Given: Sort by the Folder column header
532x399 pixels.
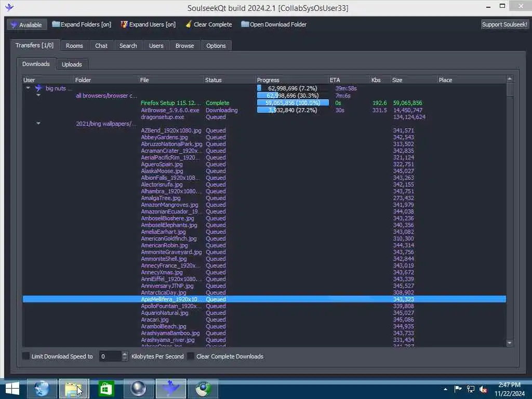Looking at the screenshot, I should click(106, 80).
